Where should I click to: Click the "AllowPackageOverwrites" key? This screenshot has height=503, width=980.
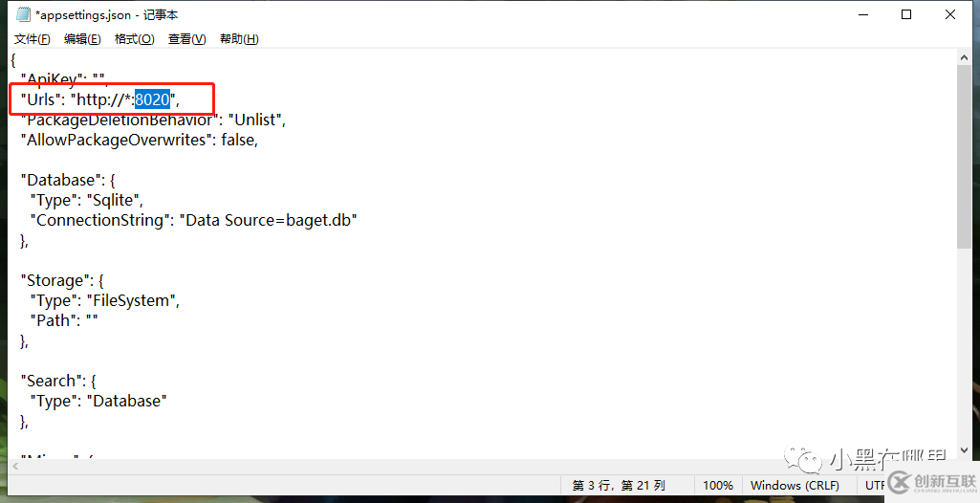tap(117, 140)
